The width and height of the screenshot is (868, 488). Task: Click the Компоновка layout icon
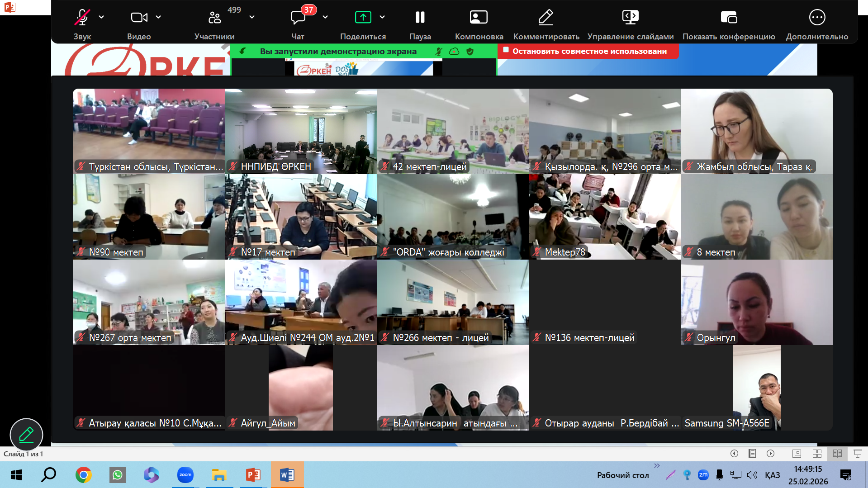point(479,18)
